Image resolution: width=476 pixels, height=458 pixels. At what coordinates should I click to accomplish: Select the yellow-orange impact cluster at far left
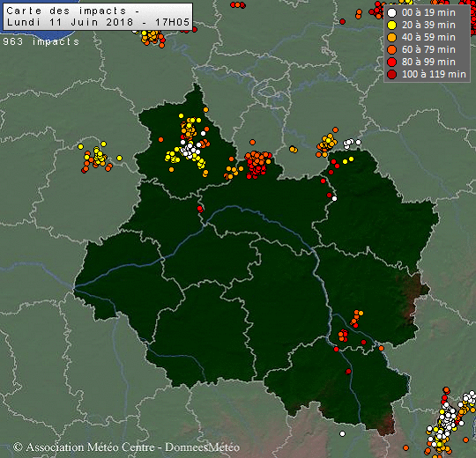(x=97, y=159)
